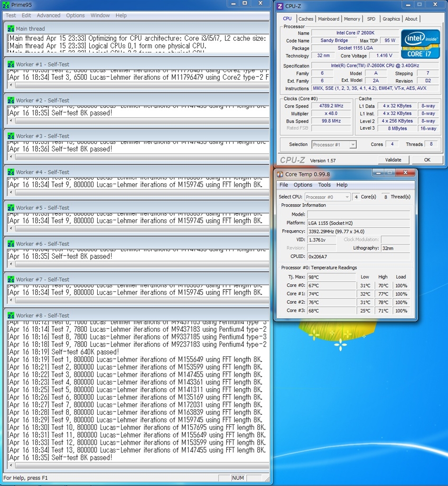
Task: Click the 'Self-test 640K passed!' line in Worker #8
Action: click(x=63, y=352)
